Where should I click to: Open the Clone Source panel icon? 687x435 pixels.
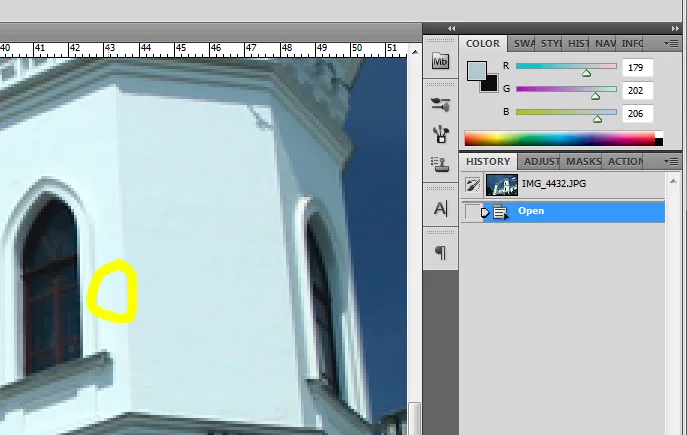point(440,164)
